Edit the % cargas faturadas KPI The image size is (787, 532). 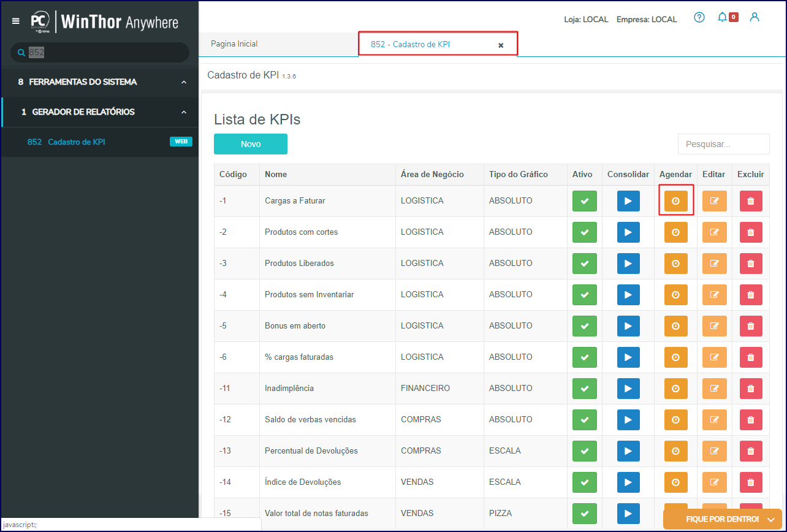click(715, 357)
